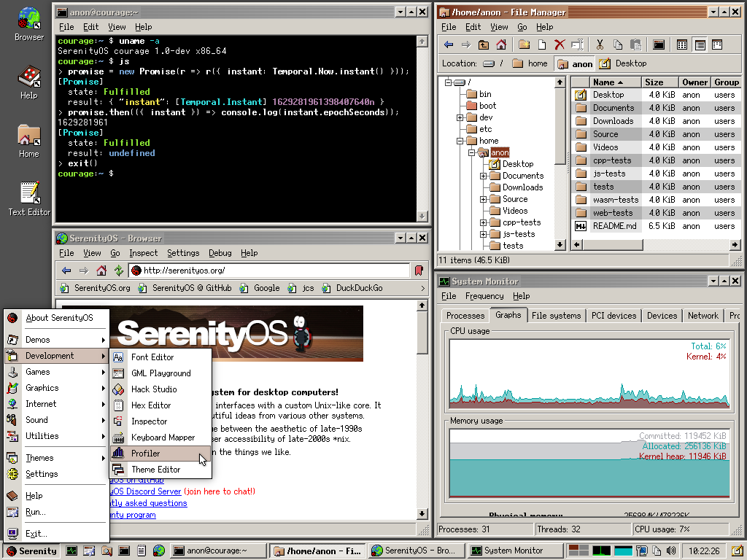Open network tray icon in taskbar

click(x=642, y=551)
